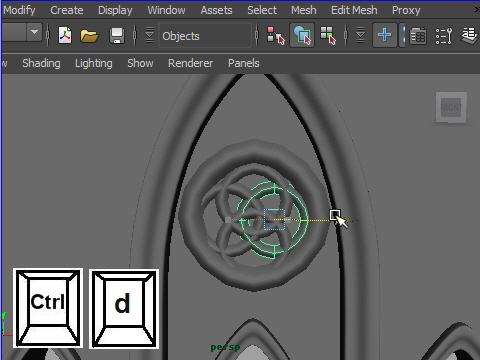Expand the menu set dropdown arrow
The height and width of the screenshot is (360, 480).
click(x=34, y=32)
